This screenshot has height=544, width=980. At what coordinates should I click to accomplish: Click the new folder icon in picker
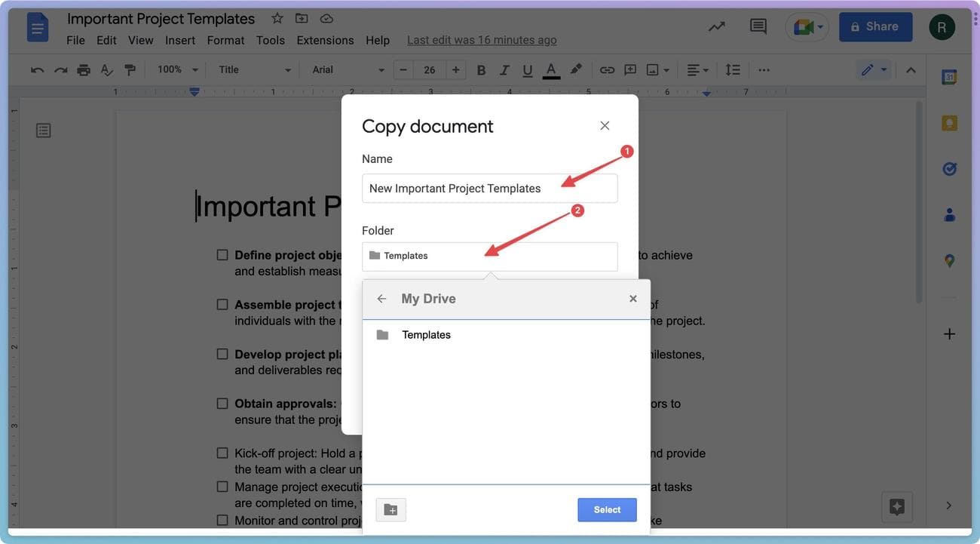point(390,510)
